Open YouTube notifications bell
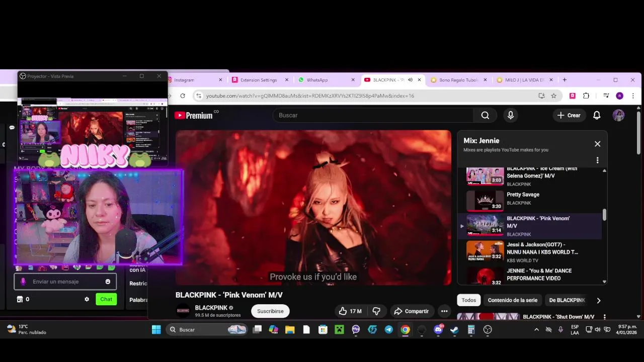644x362 pixels. (597, 115)
